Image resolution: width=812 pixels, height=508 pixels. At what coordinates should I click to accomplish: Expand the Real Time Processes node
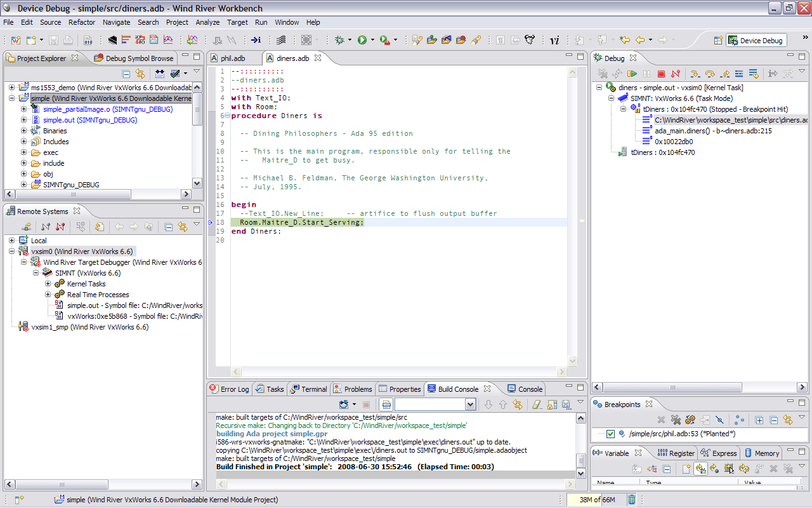[x=48, y=295]
